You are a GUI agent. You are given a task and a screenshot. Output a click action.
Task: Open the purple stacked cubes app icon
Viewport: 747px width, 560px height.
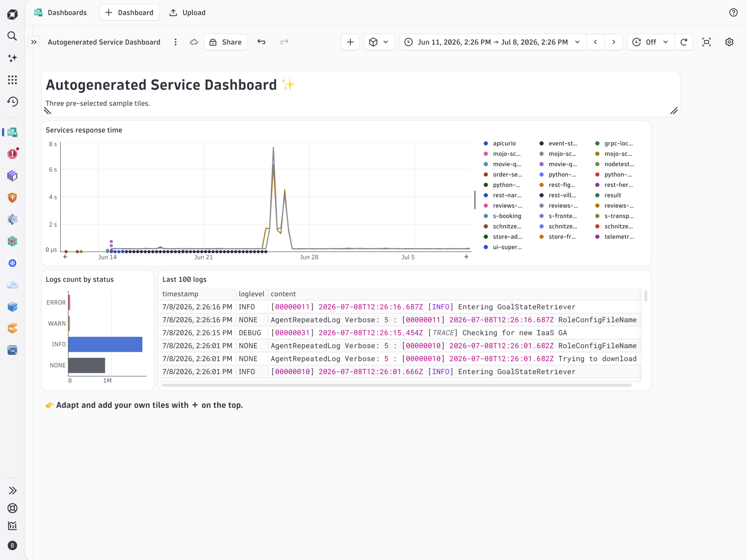click(13, 176)
